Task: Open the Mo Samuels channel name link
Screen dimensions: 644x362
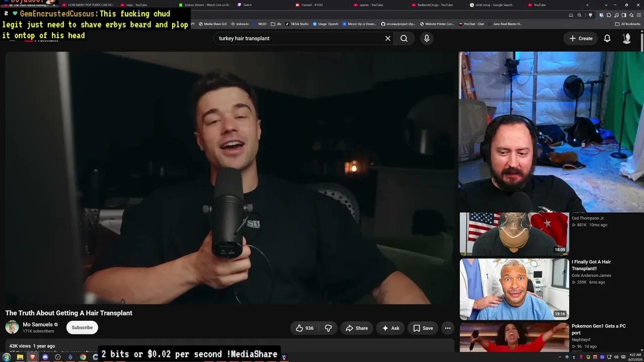Action: tap(38, 325)
